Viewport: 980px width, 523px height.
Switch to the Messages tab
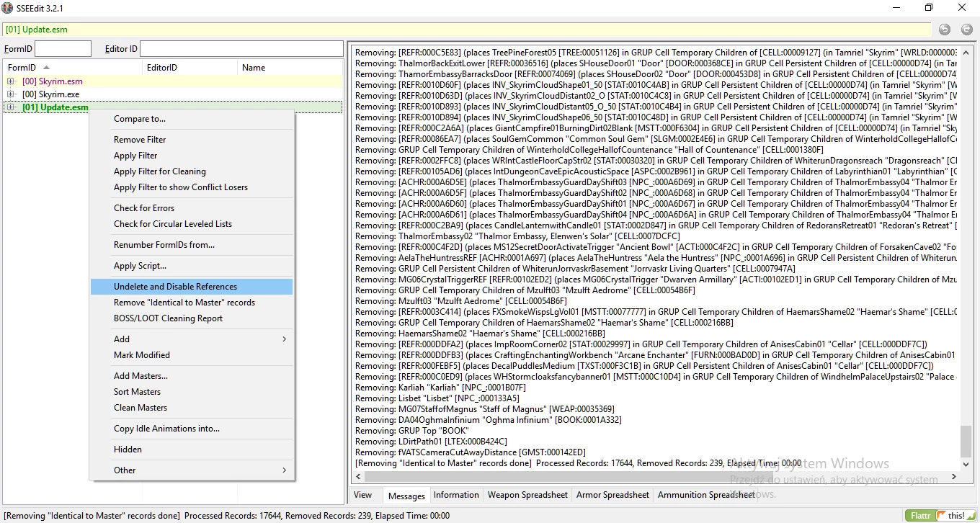tap(406, 496)
